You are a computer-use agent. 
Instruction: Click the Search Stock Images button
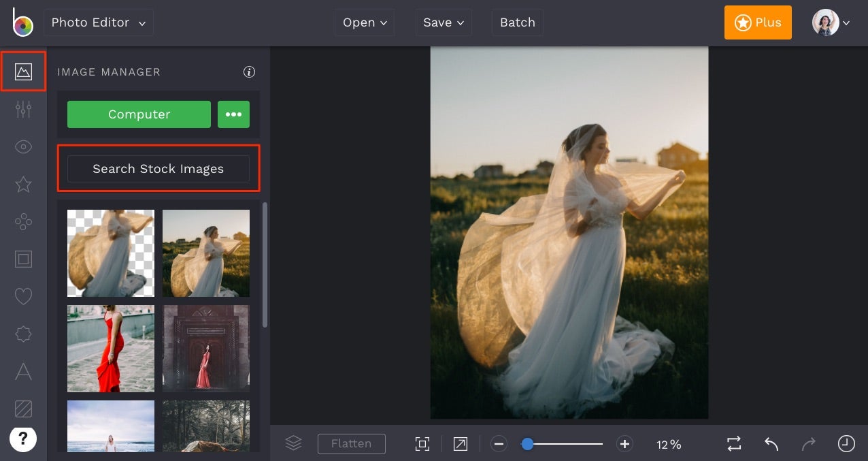click(x=158, y=169)
